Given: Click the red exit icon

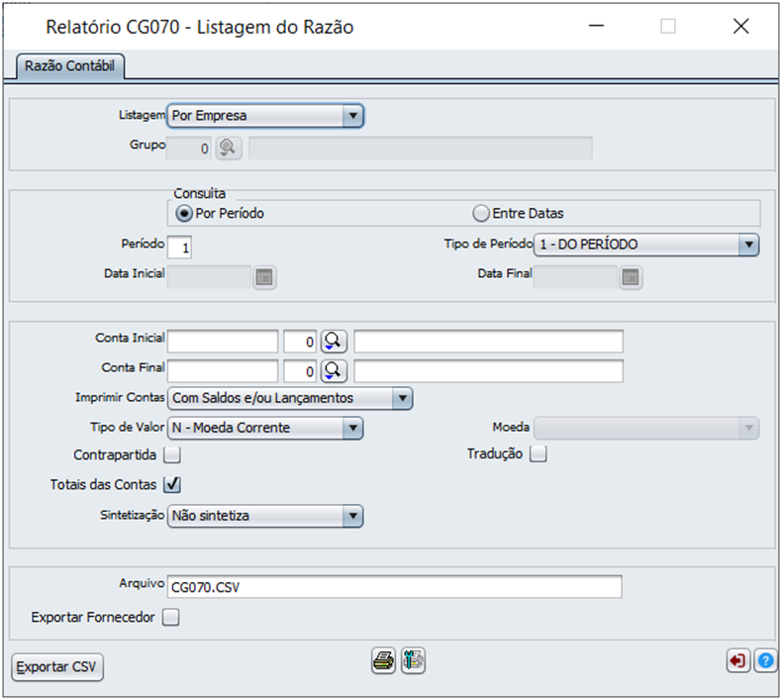Looking at the screenshot, I should point(738,660).
